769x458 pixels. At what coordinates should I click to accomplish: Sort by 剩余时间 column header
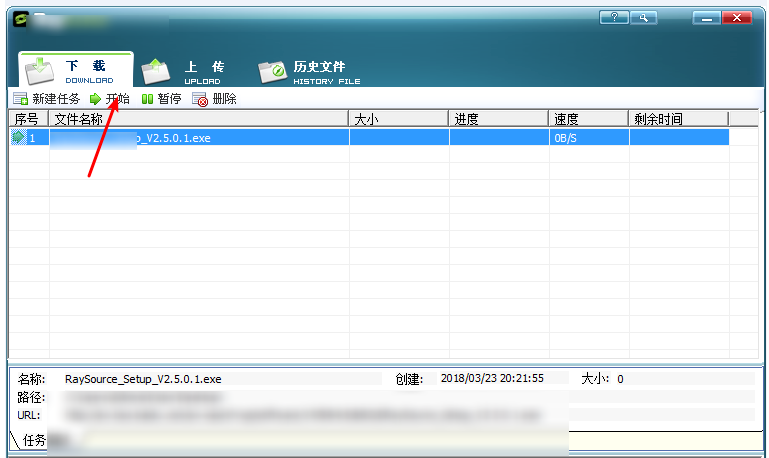(679, 119)
